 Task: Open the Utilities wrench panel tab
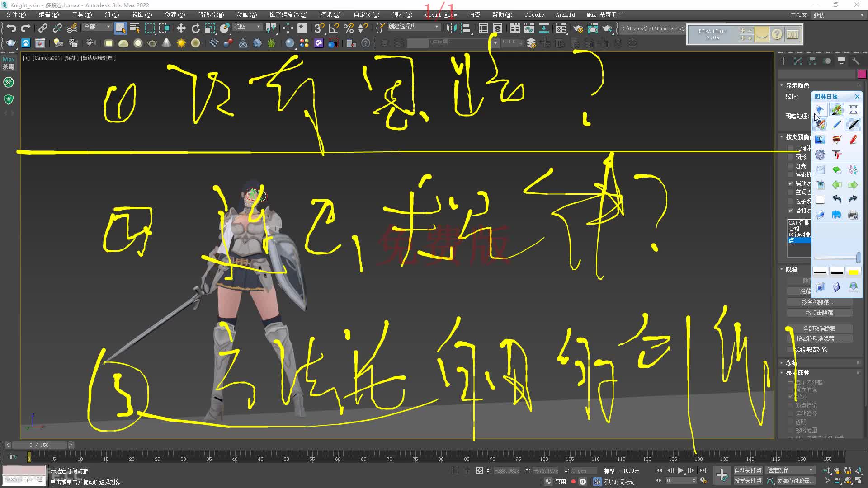pyautogui.click(x=856, y=61)
